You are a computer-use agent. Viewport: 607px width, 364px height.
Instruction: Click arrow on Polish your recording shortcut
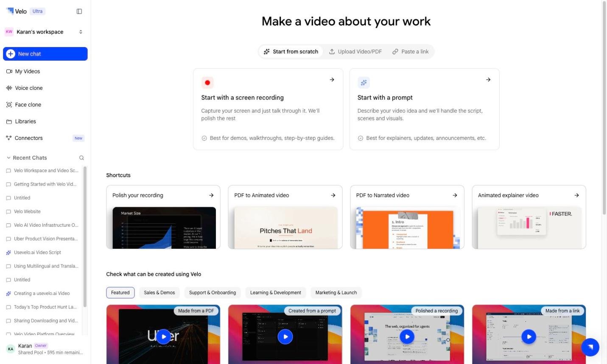pyautogui.click(x=211, y=195)
